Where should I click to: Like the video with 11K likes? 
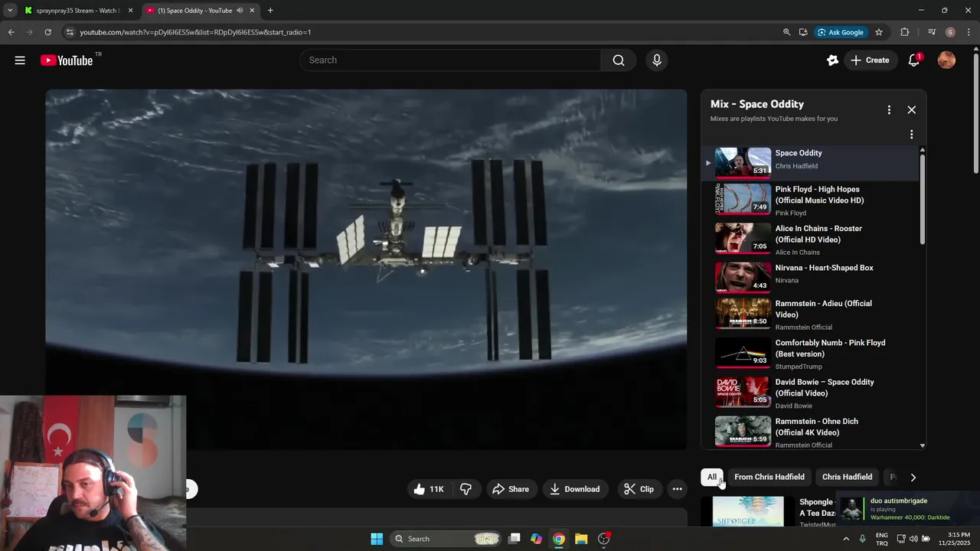pos(429,489)
